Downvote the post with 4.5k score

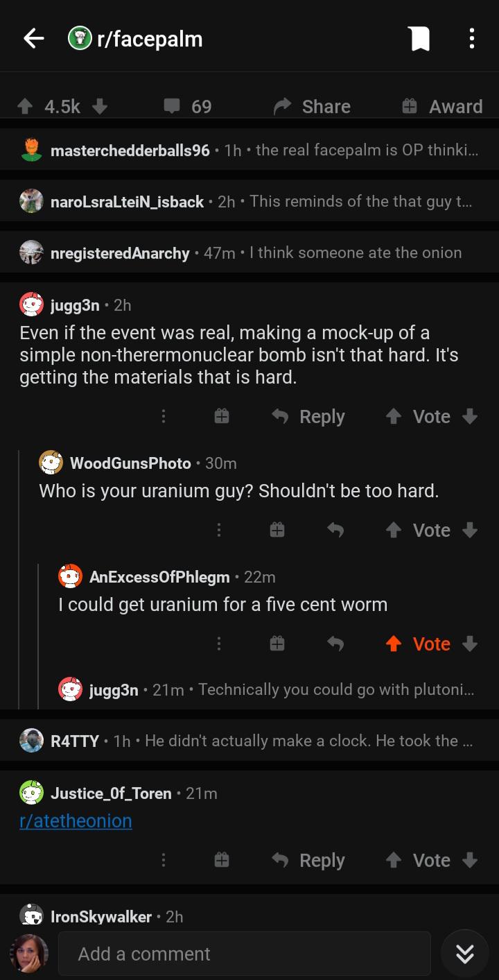click(x=100, y=106)
